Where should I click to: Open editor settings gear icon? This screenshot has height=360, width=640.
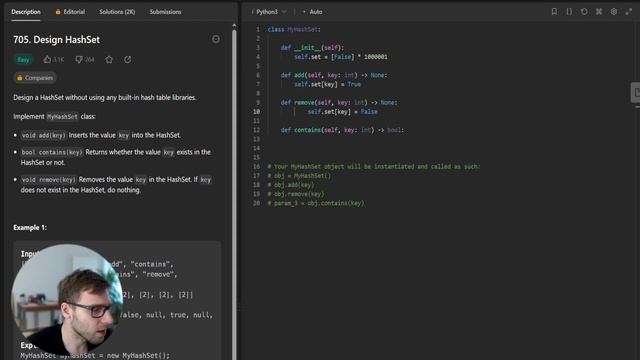(614, 12)
